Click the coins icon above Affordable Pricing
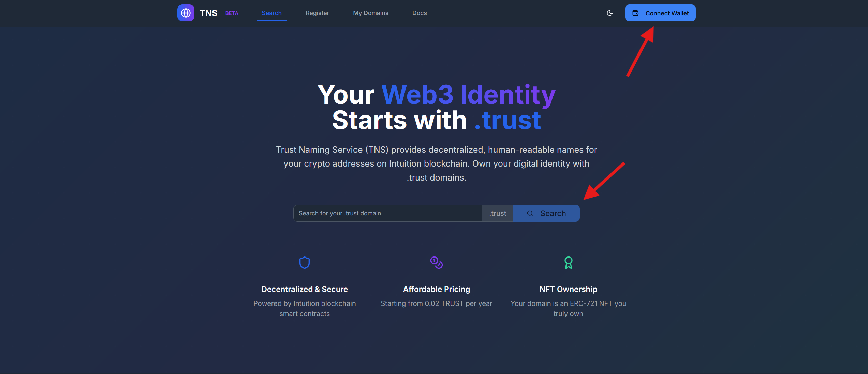Image resolution: width=868 pixels, height=374 pixels. pos(437,263)
